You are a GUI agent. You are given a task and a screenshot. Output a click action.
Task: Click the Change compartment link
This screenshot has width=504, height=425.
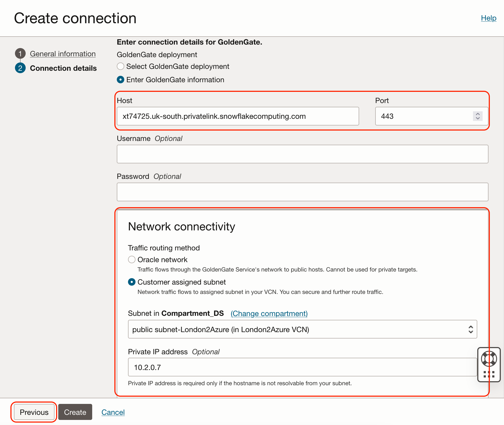pos(269,313)
